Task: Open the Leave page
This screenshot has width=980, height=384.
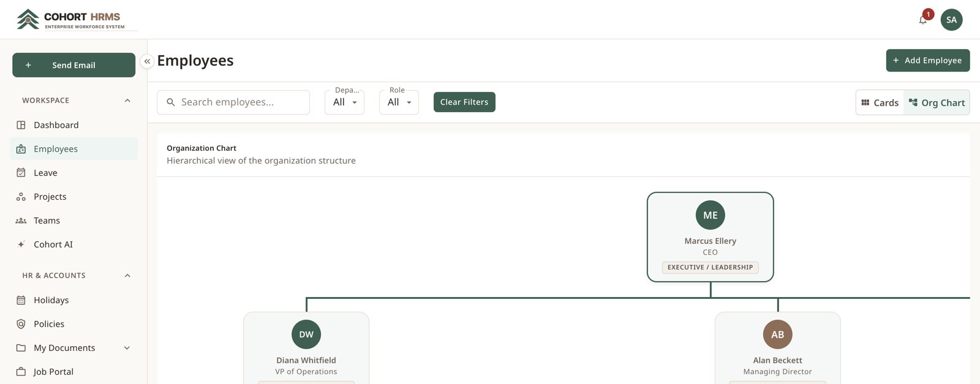Action: [x=73, y=173]
